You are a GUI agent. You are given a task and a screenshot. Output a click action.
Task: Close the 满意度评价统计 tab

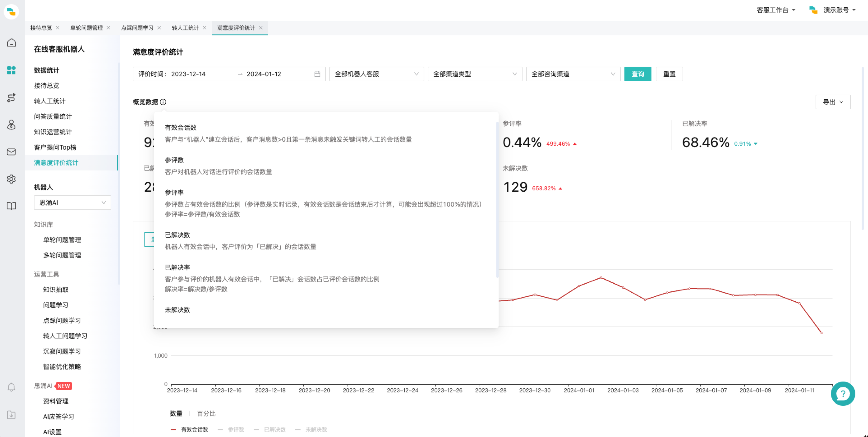pos(261,28)
